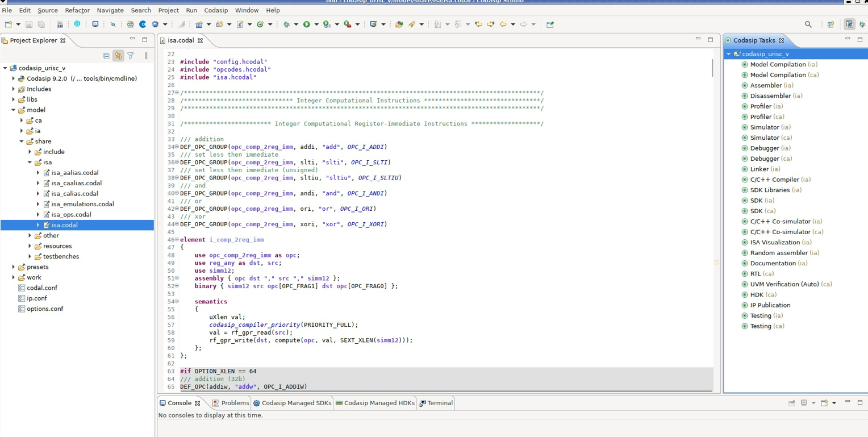This screenshot has height=437, width=868.
Task: Switch to the Codasip perspective icon
Action: coord(849,24)
